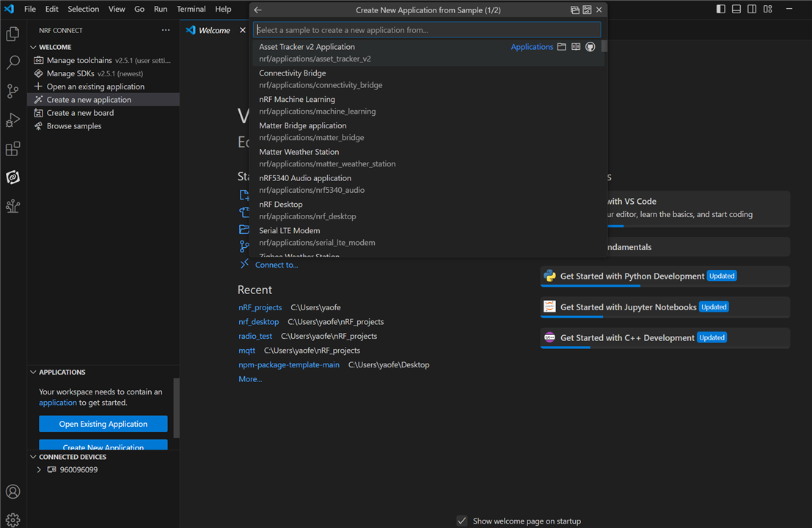
Task: Collapse the APPLICATIONS section
Action: [33, 373]
